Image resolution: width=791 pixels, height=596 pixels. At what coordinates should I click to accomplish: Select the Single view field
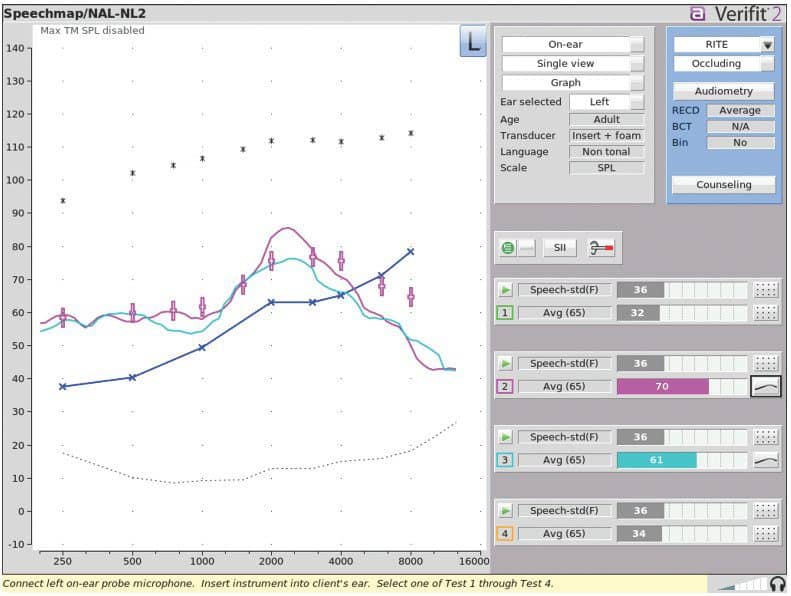tap(566, 64)
